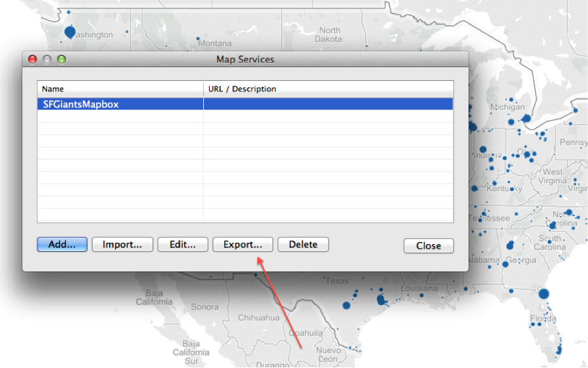Select the large blue mark in Washington
Viewport: 588px width, 368px height.
(x=70, y=31)
